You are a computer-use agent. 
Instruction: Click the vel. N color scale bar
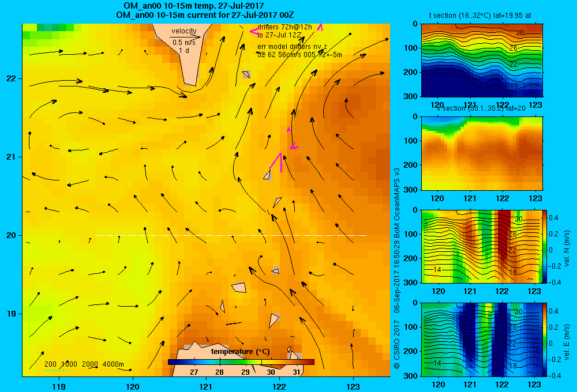click(x=545, y=246)
